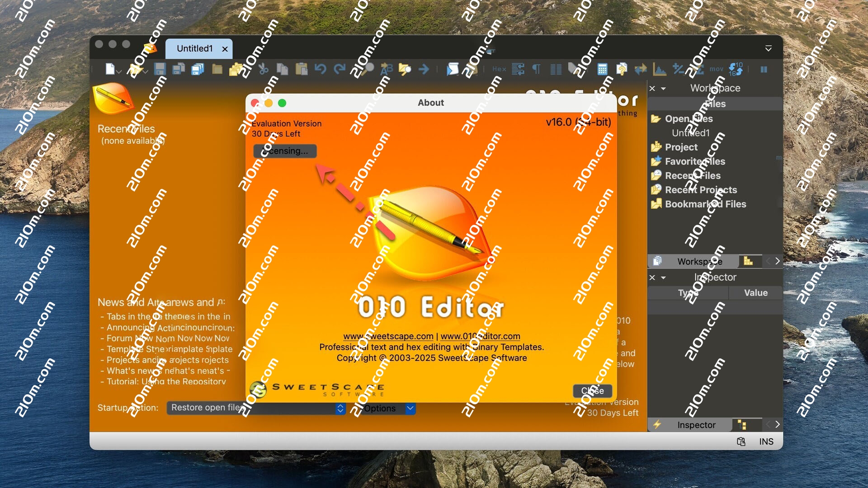Click the Histogram chart icon
The width and height of the screenshot is (868, 488).
[x=660, y=69]
